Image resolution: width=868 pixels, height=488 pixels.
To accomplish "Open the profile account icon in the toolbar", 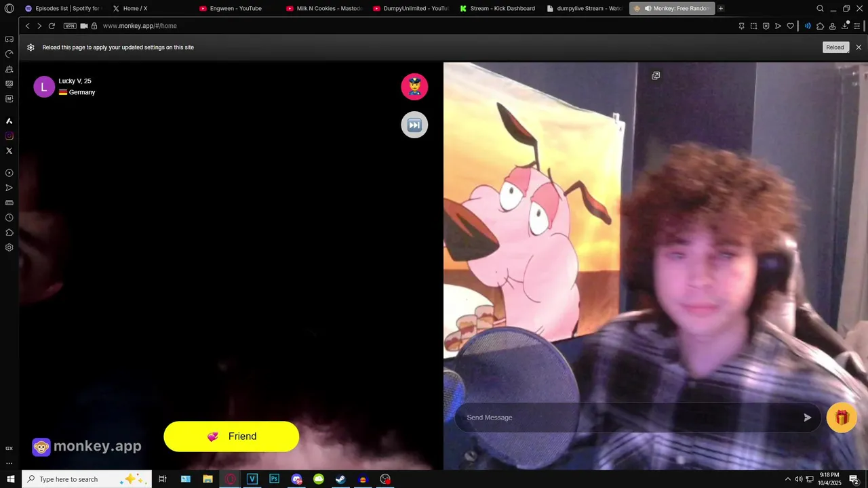I will (x=832, y=26).
